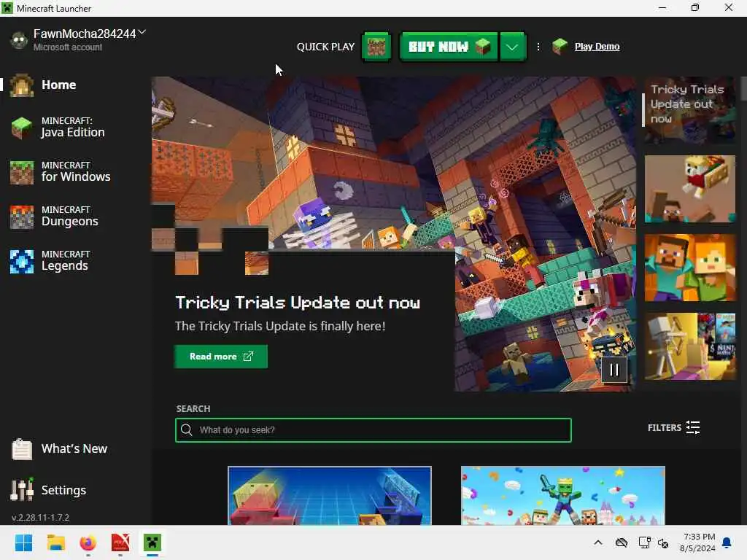Open the blue grid news card
The image size is (747, 560).
pyautogui.click(x=330, y=496)
